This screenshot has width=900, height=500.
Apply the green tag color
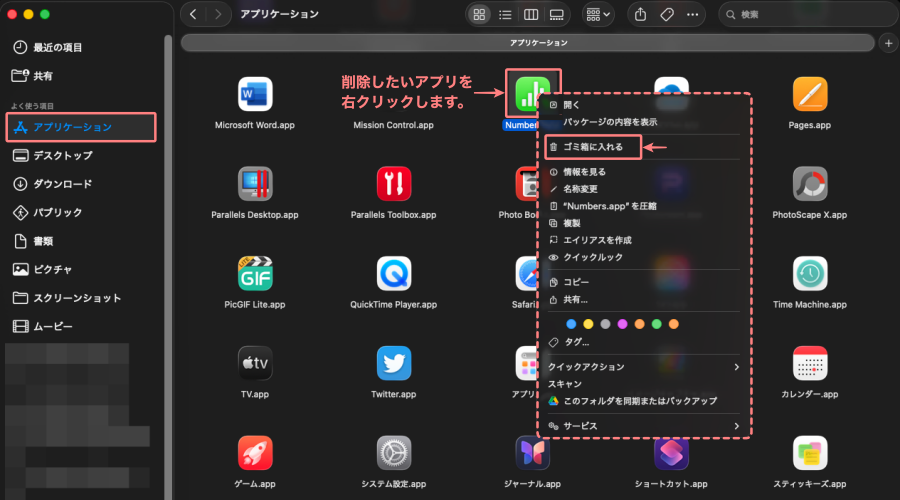coord(657,324)
